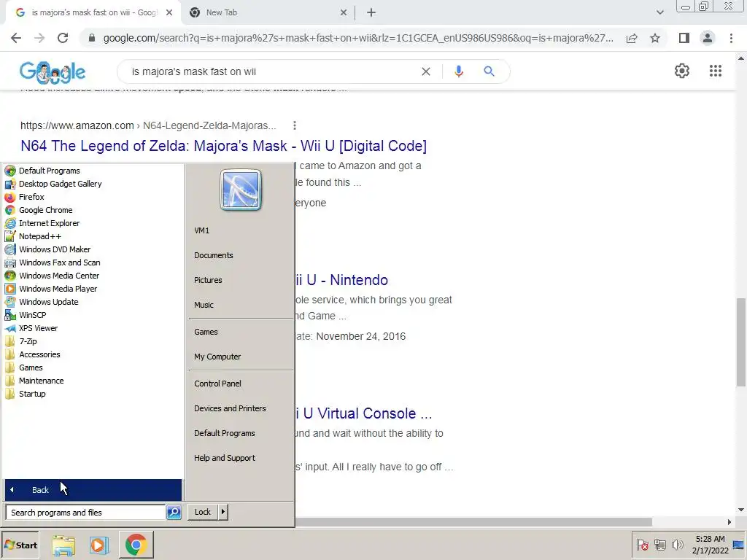The image size is (747, 560).
Task: Open the Google apps grid
Action: pyautogui.click(x=716, y=71)
